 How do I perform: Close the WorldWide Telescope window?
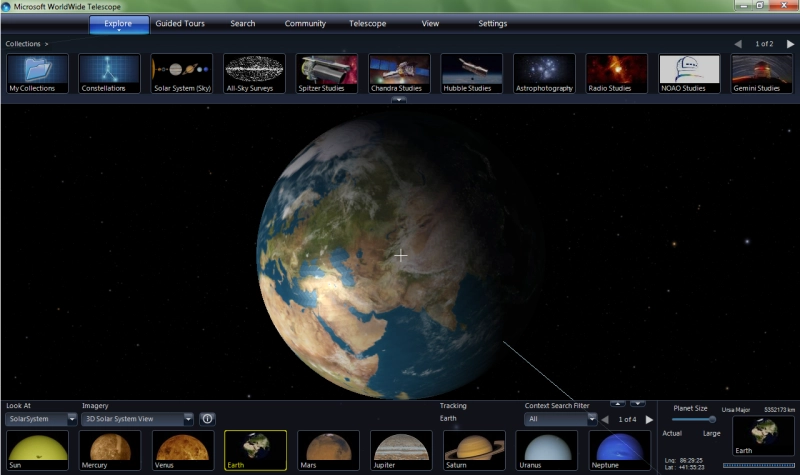tap(784, 5)
